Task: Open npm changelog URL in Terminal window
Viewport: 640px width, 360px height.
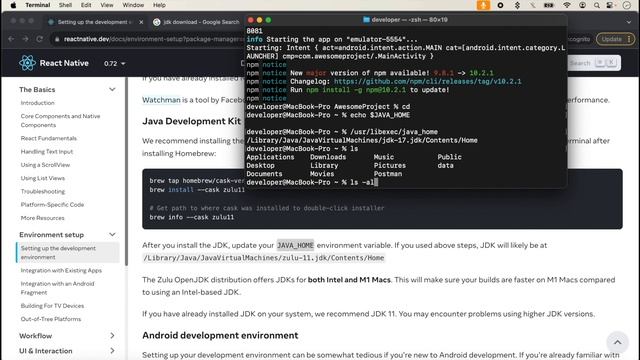Action: pos(428,82)
